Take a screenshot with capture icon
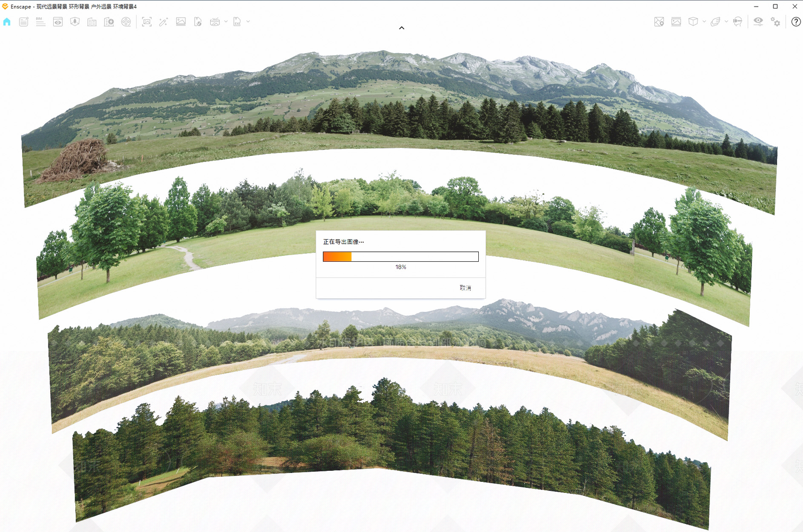 [147, 22]
